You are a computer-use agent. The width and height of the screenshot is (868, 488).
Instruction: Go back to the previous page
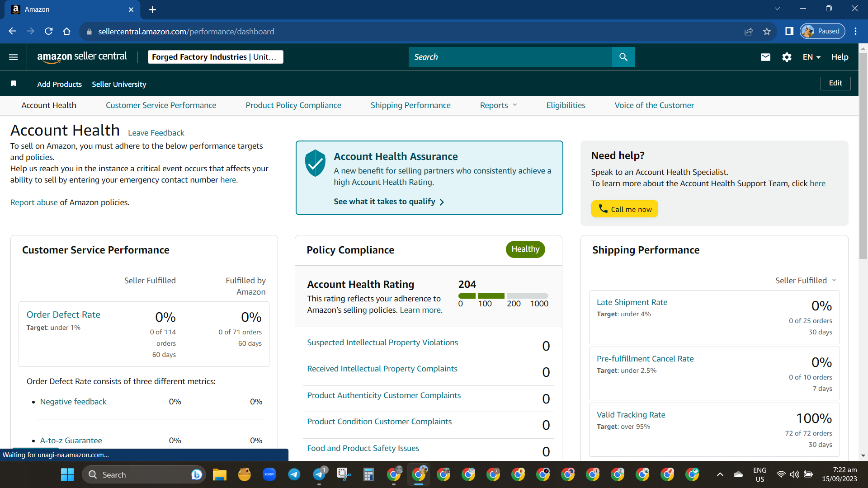pyautogui.click(x=12, y=31)
